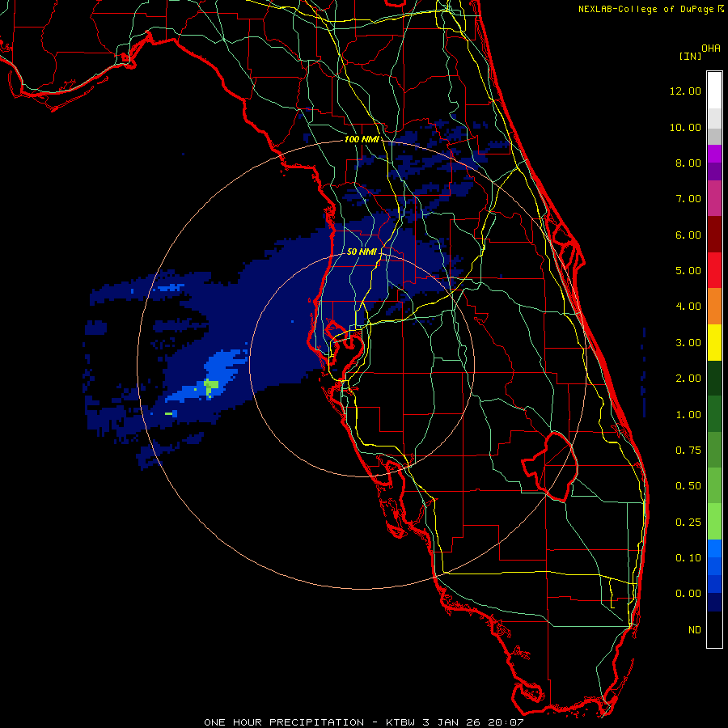Pick the light green 0.25 swatch
Viewport: 728px width, 728px height.
[x=714, y=522]
